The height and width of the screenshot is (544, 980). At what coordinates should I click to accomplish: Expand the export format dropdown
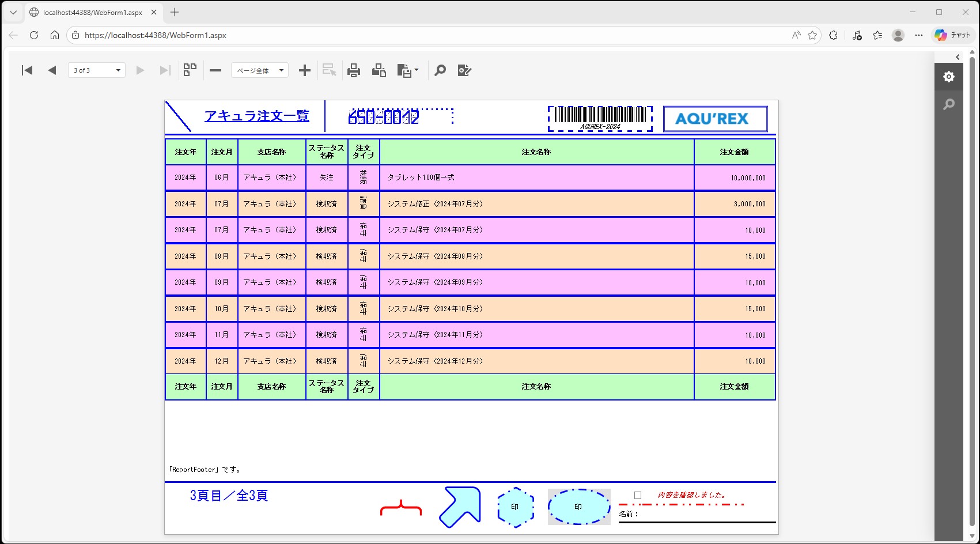tap(408, 70)
